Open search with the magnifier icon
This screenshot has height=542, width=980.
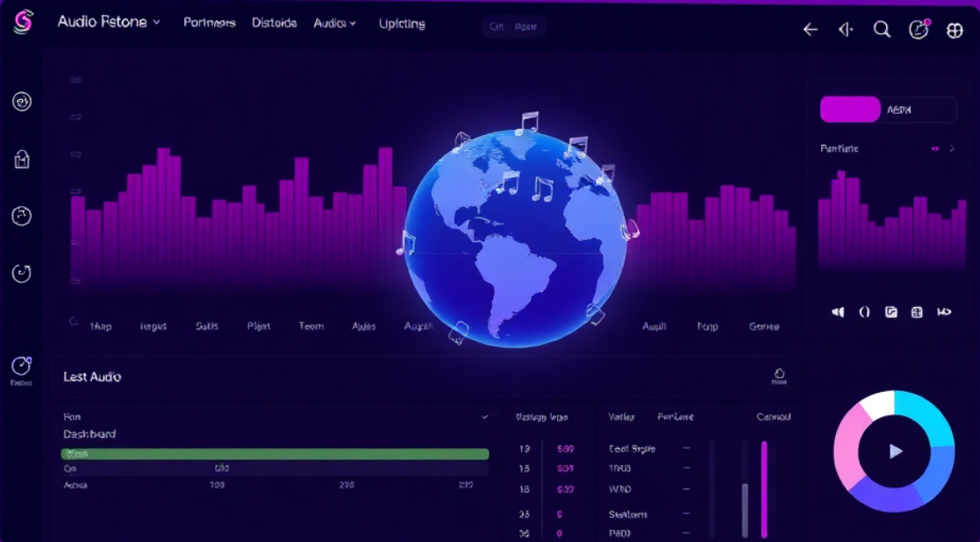click(882, 30)
